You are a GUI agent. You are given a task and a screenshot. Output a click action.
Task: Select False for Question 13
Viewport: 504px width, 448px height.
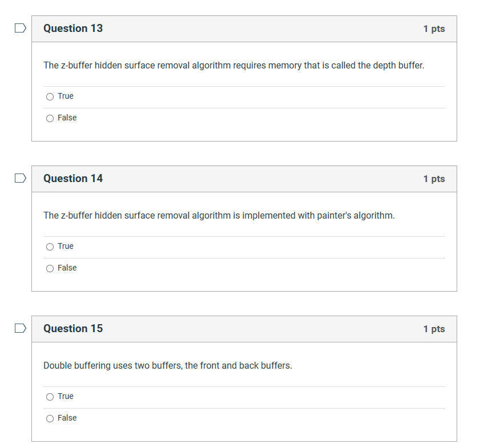(50, 118)
